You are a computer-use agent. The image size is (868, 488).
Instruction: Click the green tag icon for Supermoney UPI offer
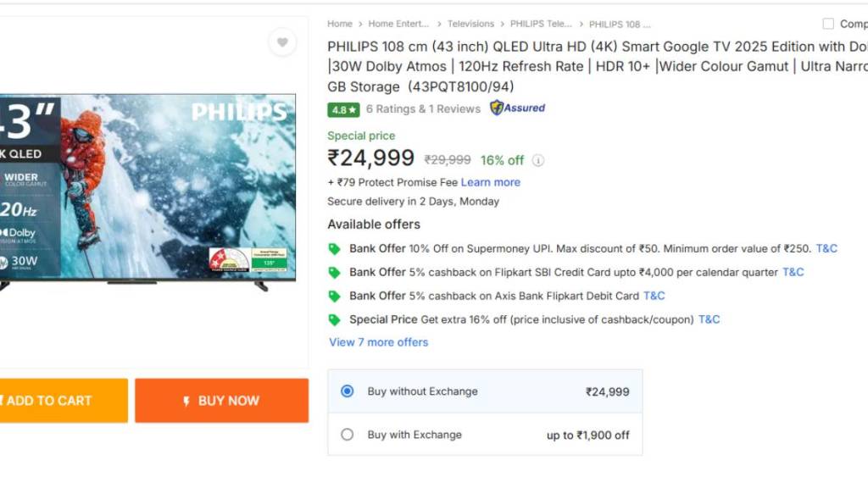(335, 249)
